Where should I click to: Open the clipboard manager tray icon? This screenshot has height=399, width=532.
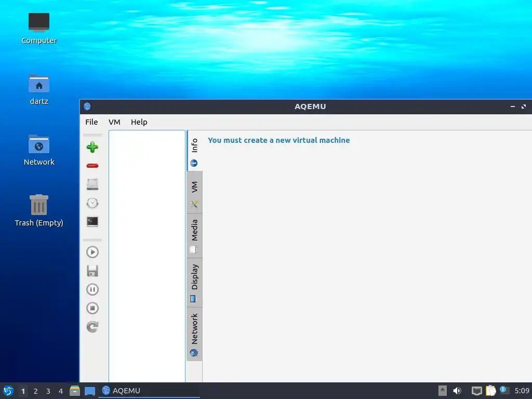[490, 391]
